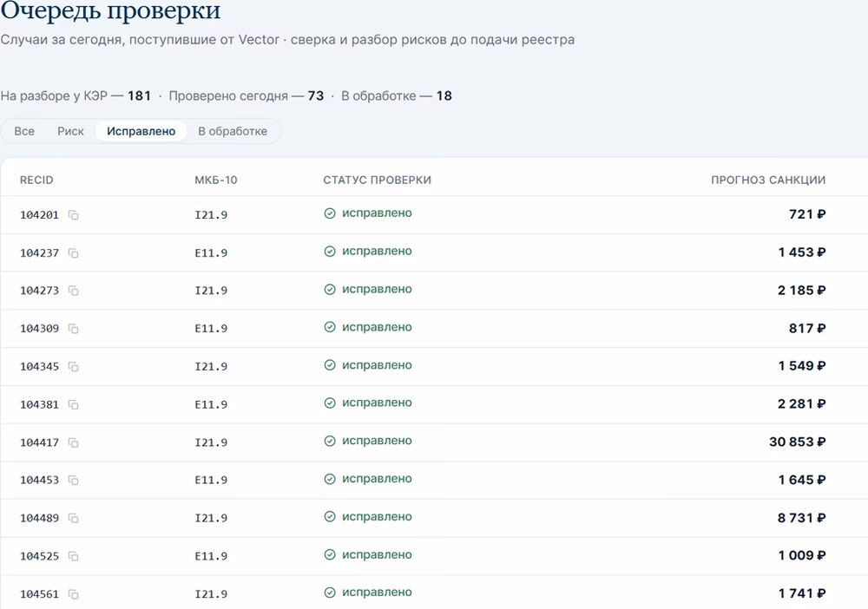Copy RECID 104417 with its copy icon
This screenshot has width=868, height=609.
(x=73, y=442)
